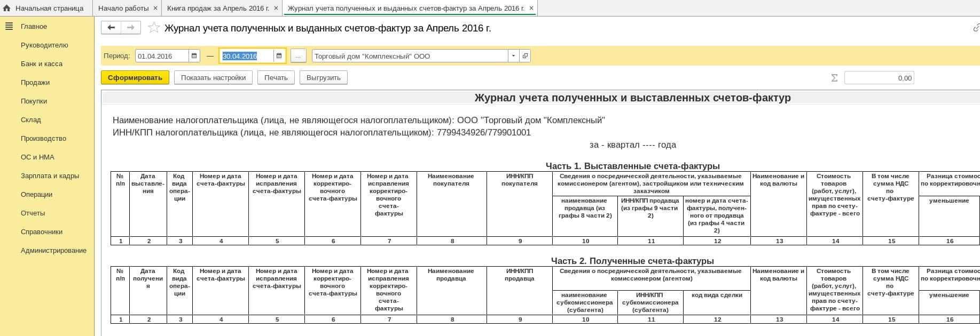Select the ИНН/КПП покупателя header cell
Viewport: 980px width, 336px height.
coord(520,204)
